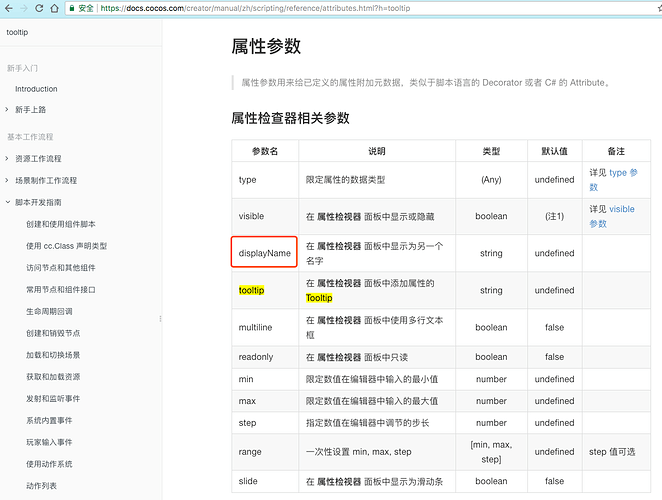Open 使用动作系统 sidebar page
662x500 pixels.
[49, 464]
